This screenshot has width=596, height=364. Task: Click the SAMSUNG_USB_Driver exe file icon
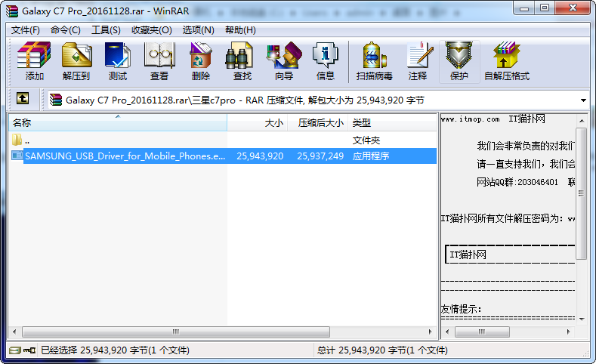click(17, 156)
